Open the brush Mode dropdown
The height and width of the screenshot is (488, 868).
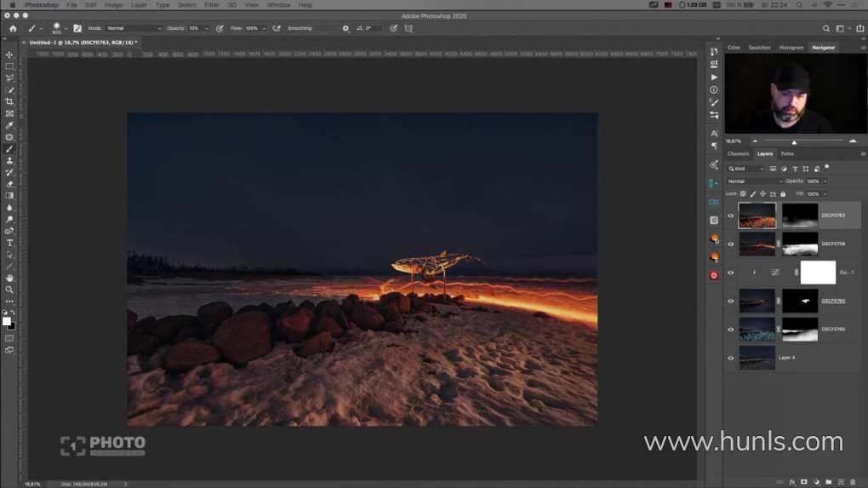click(133, 28)
